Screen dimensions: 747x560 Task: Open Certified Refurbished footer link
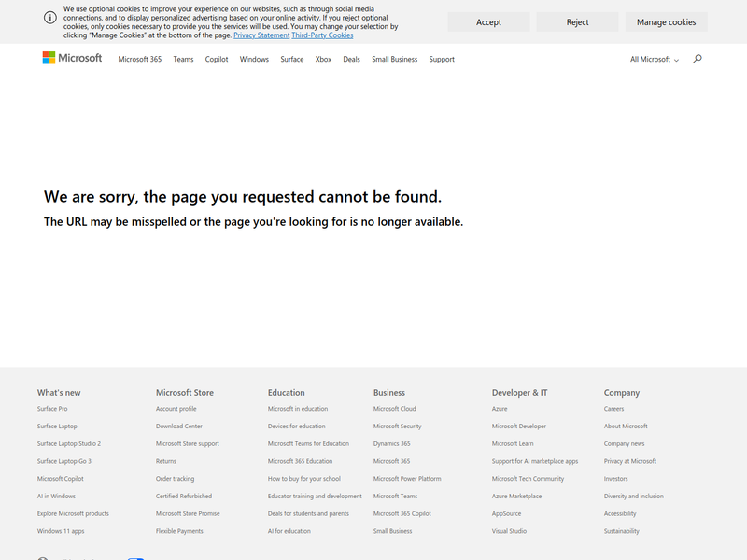(x=184, y=496)
